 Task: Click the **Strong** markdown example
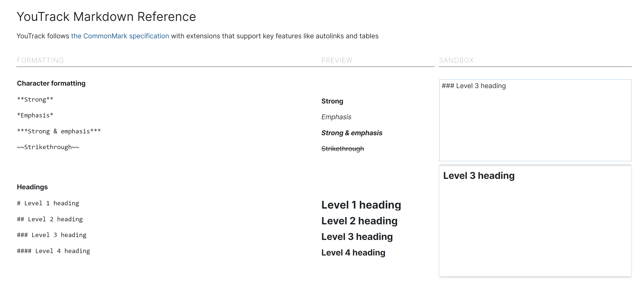click(x=35, y=100)
